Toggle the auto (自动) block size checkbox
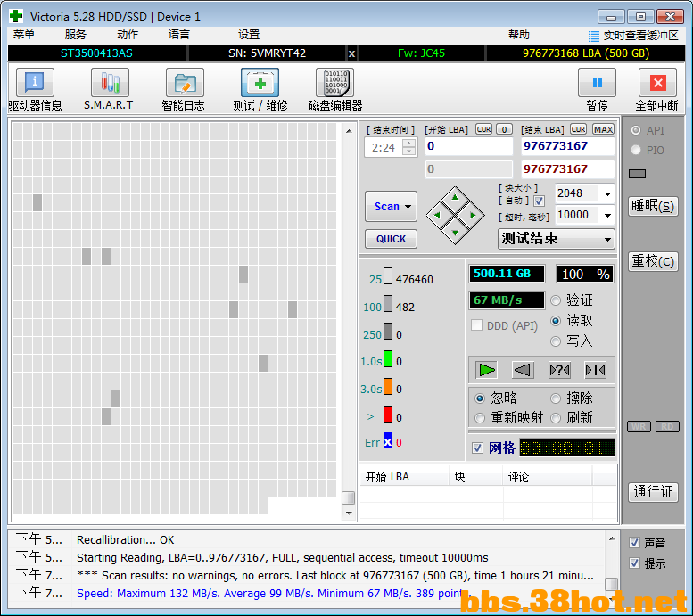The width and height of the screenshot is (693, 616). click(x=539, y=201)
